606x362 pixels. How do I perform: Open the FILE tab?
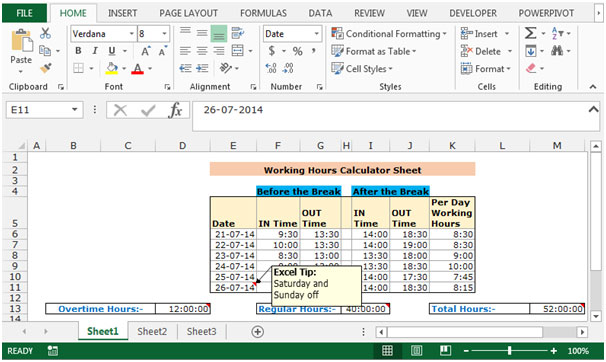tap(24, 13)
